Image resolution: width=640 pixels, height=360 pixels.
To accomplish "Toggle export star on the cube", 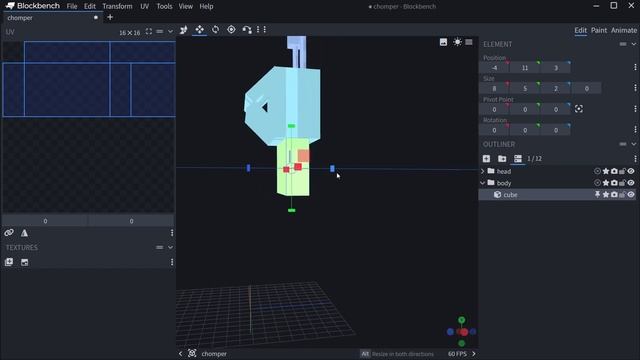I will pyautogui.click(x=606, y=195).
